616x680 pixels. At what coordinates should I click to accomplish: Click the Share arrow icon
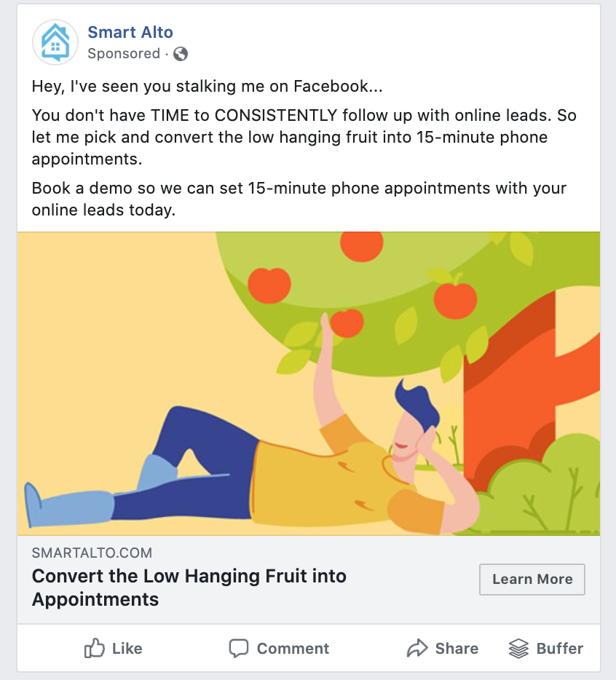[417, 649]
